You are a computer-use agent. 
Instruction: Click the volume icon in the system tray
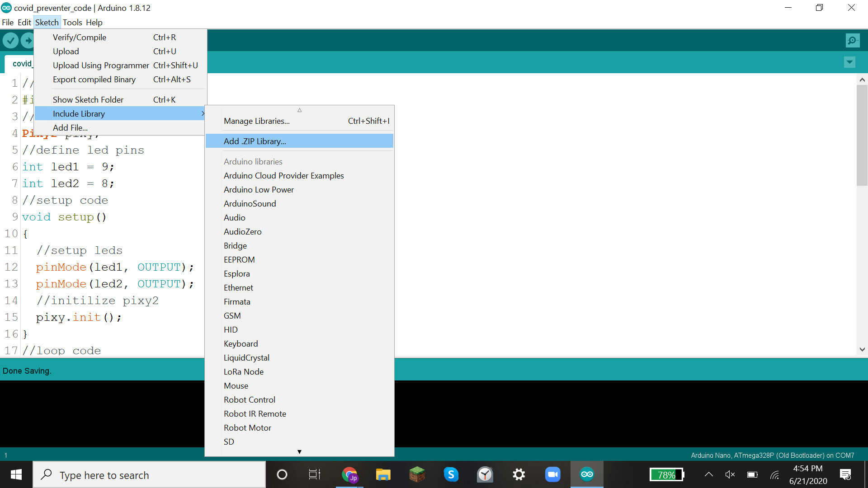[x=730, y=474]
